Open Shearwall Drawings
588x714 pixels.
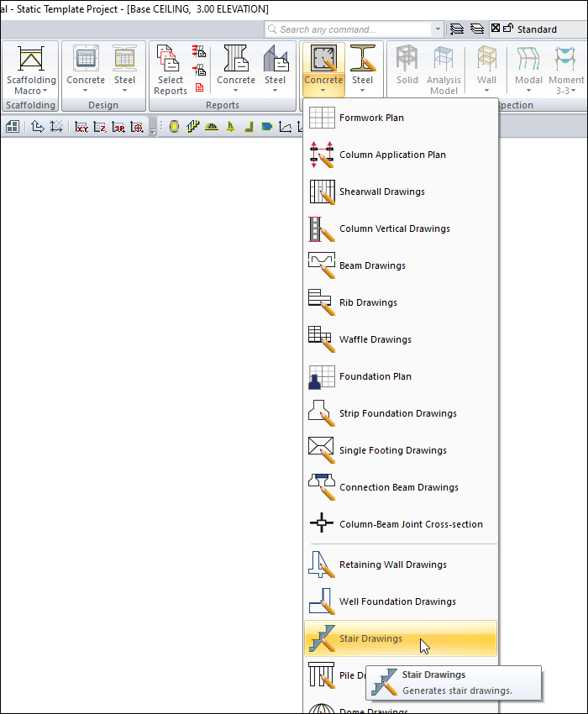tap(401, 192)
